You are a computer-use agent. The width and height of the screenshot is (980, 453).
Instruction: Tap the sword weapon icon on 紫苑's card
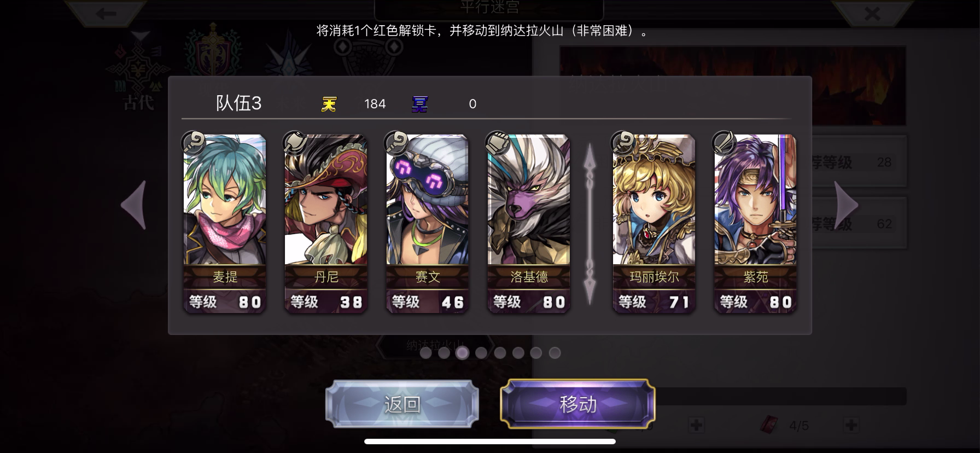coord(724,143)
